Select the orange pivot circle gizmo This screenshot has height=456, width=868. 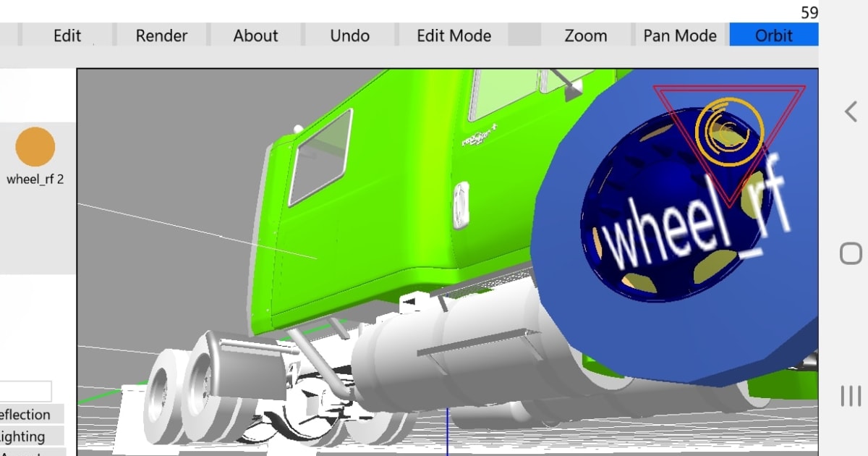click(x=729, y=131)
